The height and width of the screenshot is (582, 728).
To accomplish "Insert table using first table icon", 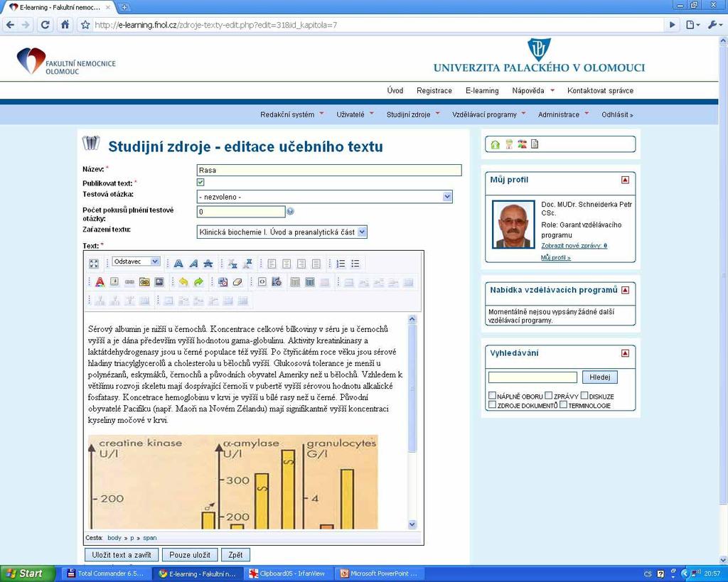I will click(x=295, y=281).
